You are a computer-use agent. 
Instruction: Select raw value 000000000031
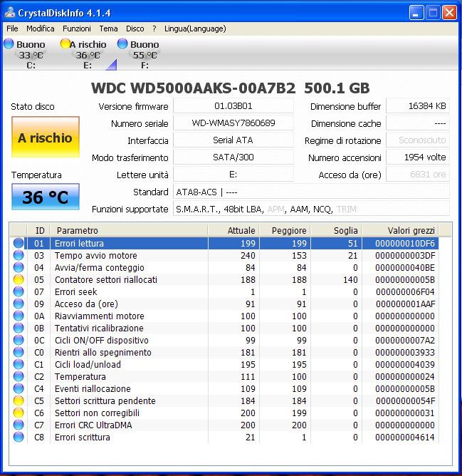[405, 413]
